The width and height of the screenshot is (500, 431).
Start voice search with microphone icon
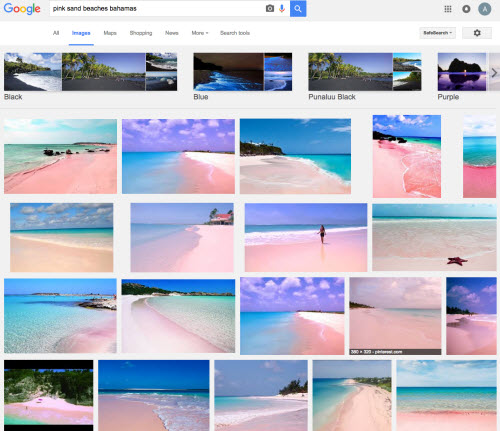tap(282, 9)
